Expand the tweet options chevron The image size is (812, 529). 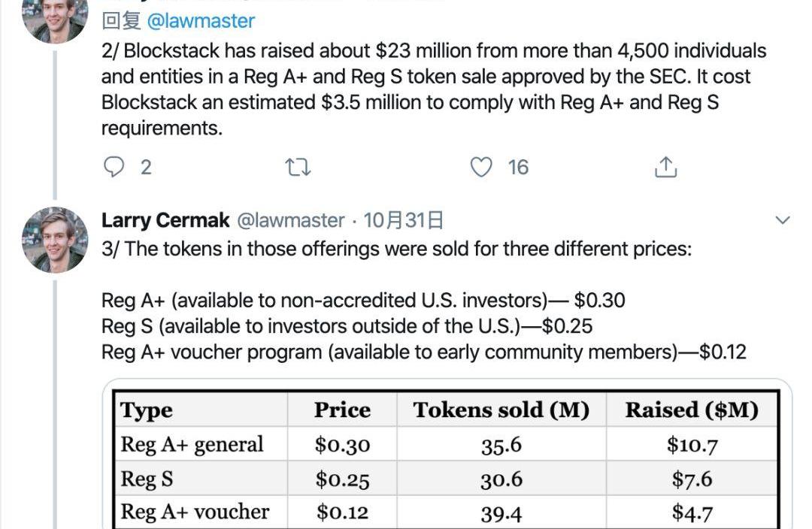tap(783, 220)
